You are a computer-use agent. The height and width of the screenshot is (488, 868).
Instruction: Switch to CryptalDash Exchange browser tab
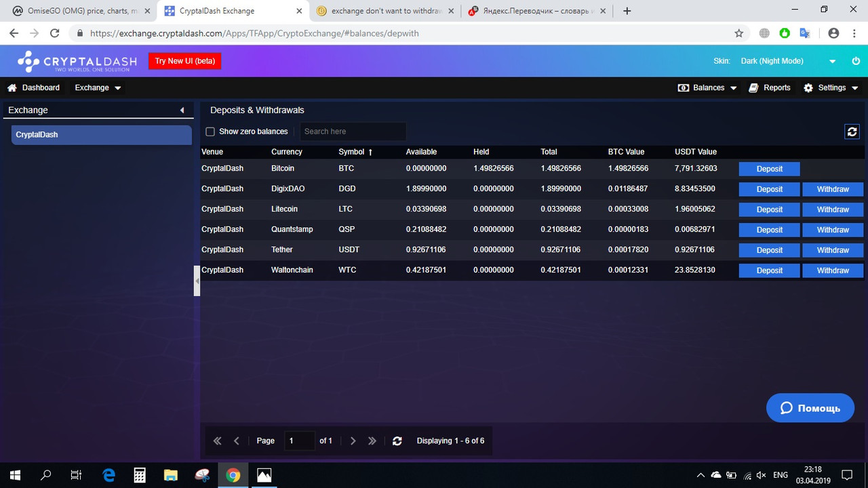(x=233, y=11)
